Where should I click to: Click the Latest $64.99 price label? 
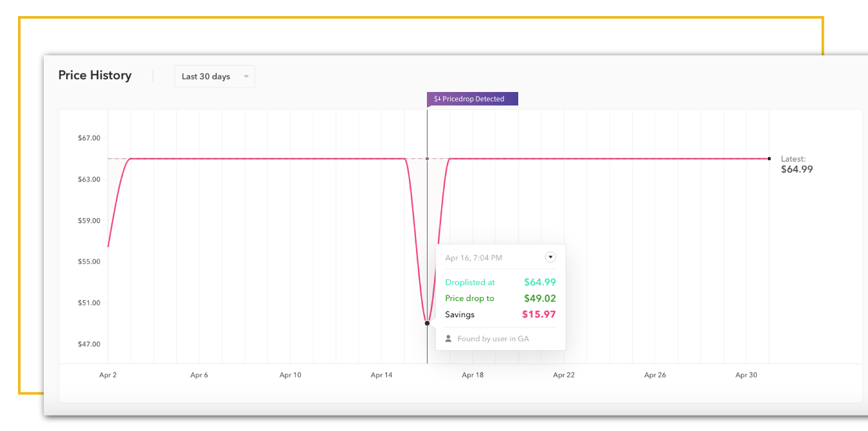797,165
